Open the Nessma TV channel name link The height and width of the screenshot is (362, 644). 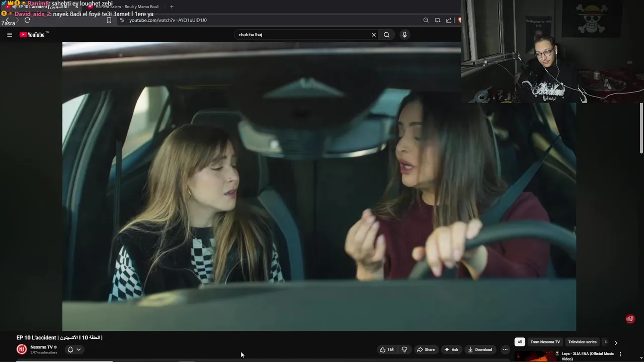pyautogui.click(x=41, y=347)
